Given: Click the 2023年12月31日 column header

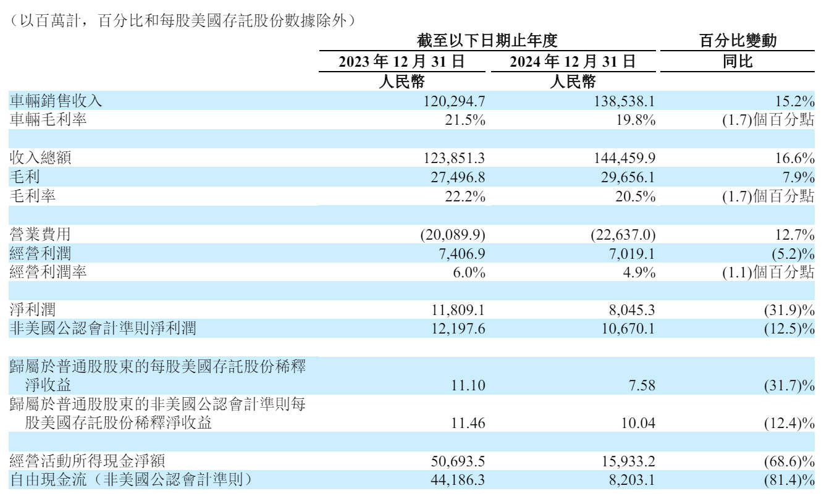Looking at the screenshot, I should 401,61.
